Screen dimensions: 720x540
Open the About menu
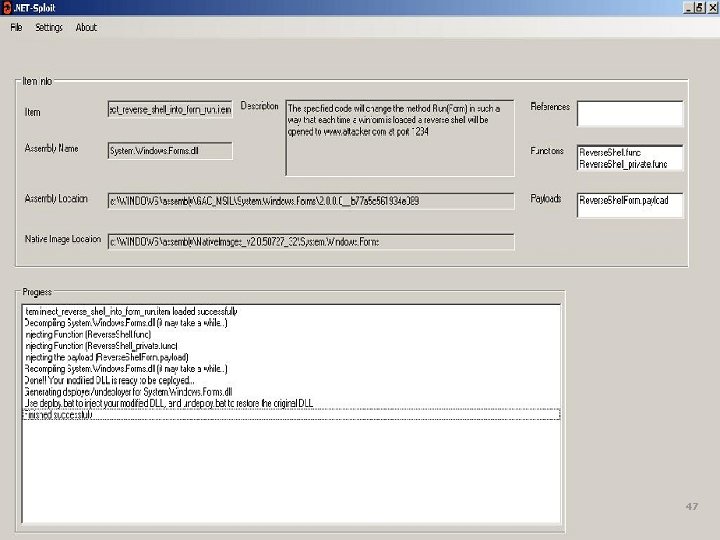pos(86,28)
